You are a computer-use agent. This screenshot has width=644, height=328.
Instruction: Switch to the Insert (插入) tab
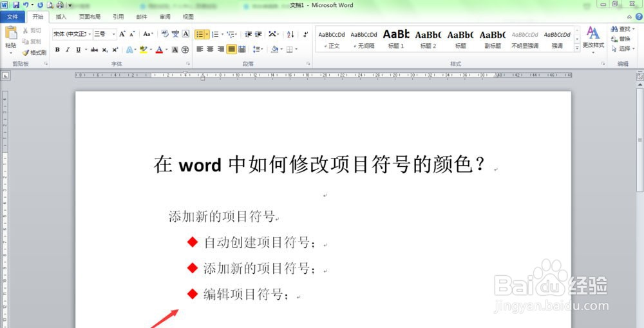(61, 17)
